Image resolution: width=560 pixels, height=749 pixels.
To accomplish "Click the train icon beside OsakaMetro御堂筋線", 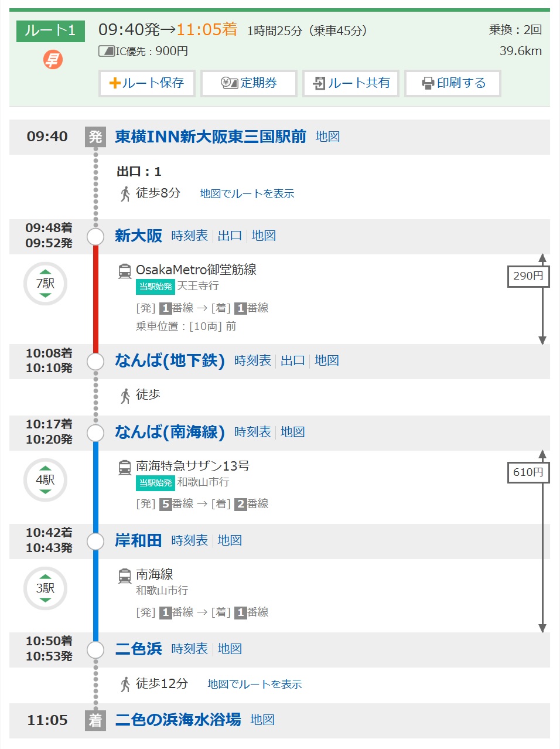I will click(125, 271).
